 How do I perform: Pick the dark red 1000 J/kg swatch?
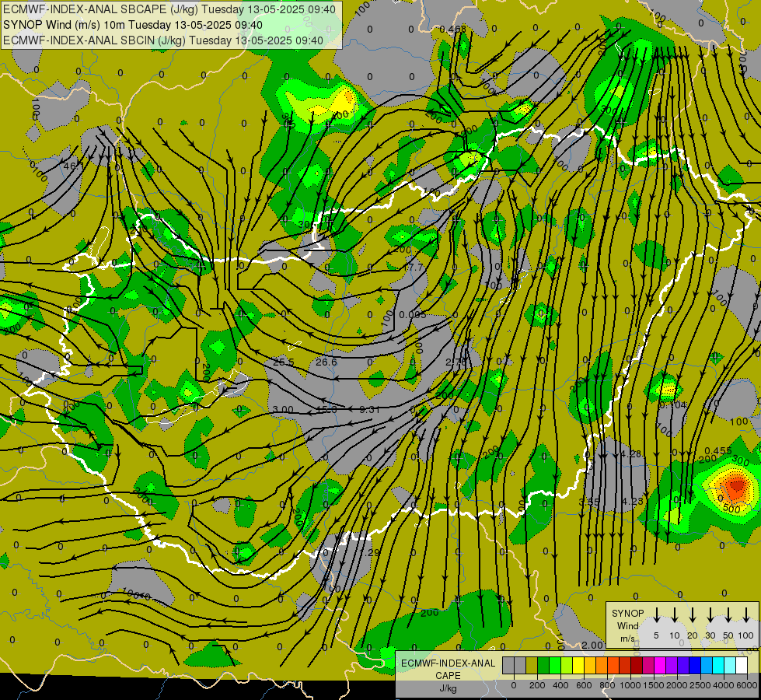[637, 665]
